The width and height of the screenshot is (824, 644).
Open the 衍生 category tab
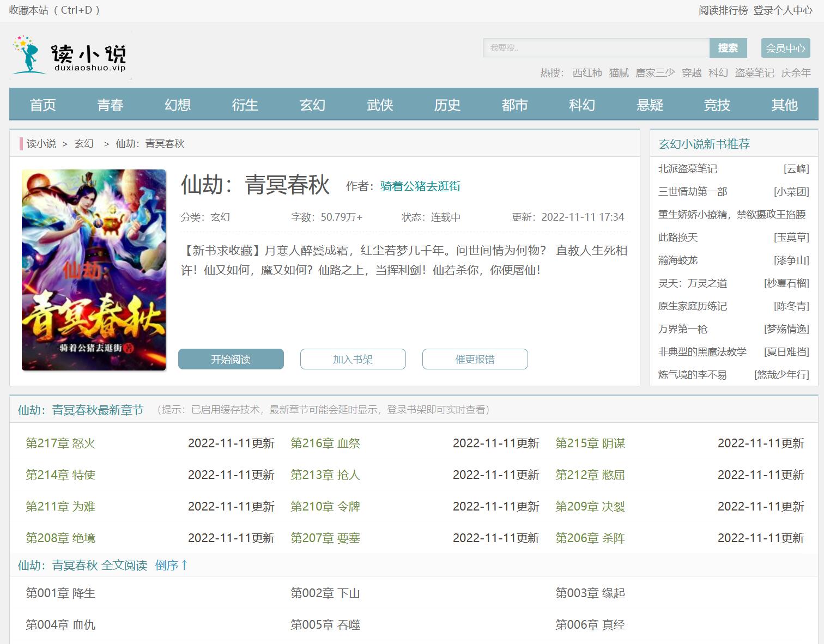click(245, 105)
